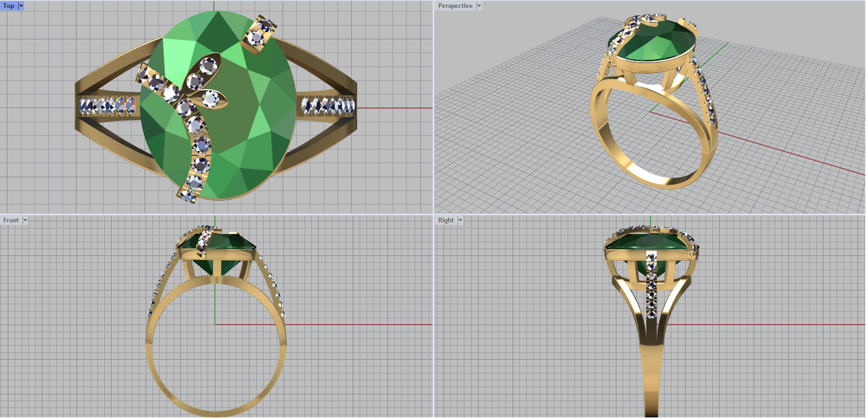
Task: Choose the Right viewport title label
Action: point(445,220)
